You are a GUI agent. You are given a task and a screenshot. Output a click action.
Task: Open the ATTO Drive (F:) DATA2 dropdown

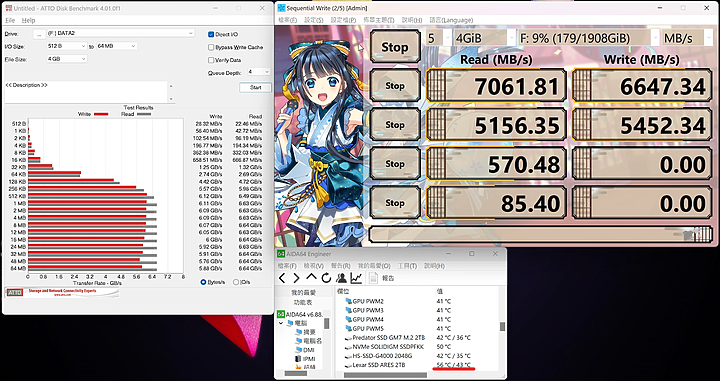120,34
